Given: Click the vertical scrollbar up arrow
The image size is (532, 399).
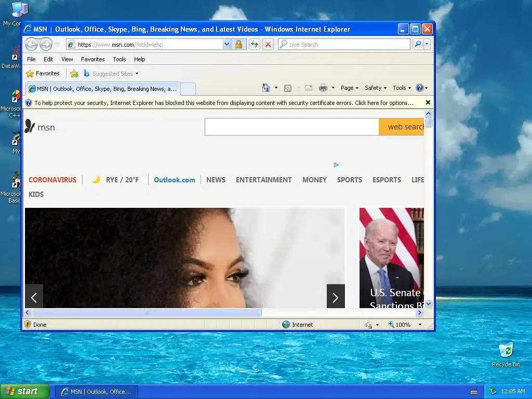Looking at the screenshot, I should [x=428, y=113].
